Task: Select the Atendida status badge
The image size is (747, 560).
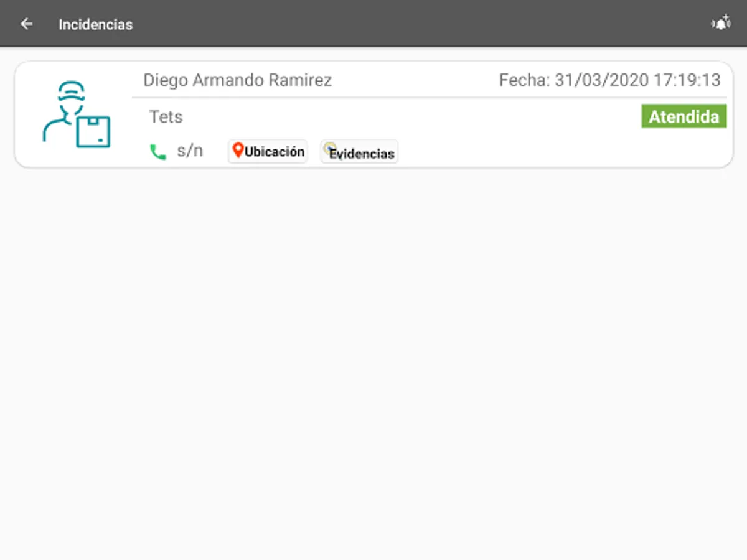Action: coord(684,116)
